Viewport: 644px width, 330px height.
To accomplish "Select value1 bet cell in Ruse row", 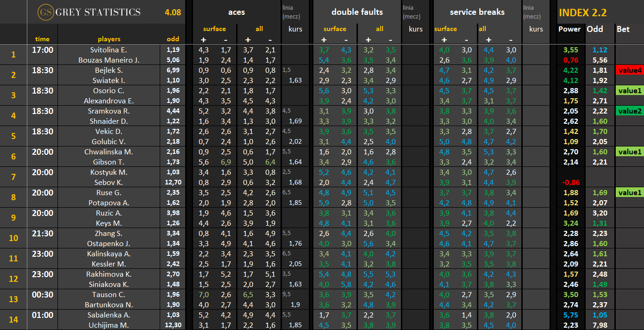I will tap(630, 193).
